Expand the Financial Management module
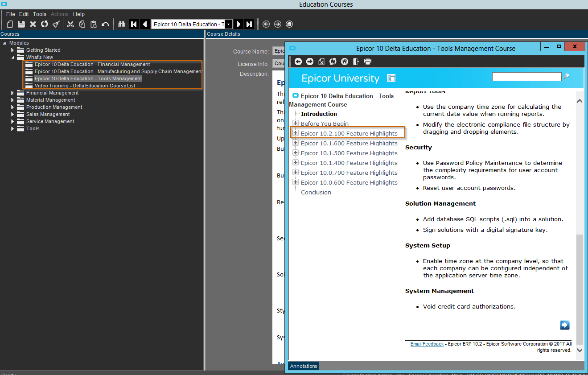 [x=13, y=93]
